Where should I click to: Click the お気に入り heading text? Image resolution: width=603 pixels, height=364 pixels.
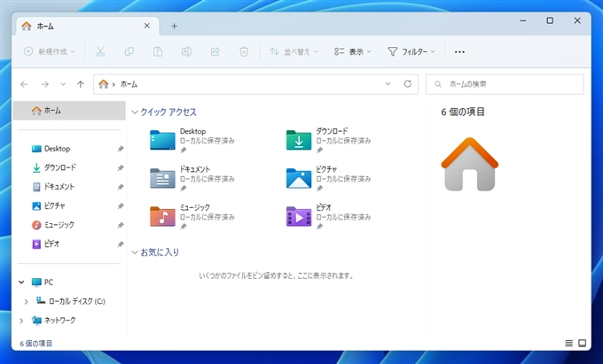point(160,252)
